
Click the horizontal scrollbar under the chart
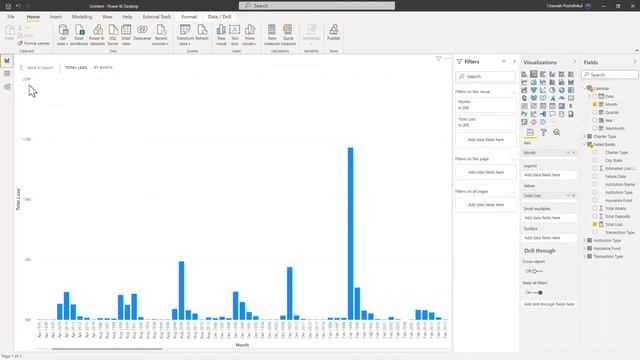107,349
